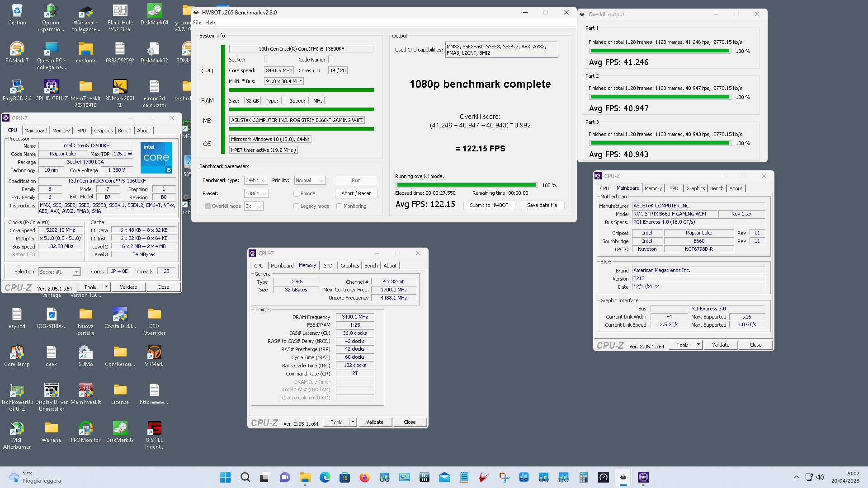Open Calculator from the taskbar

[584, 477]
